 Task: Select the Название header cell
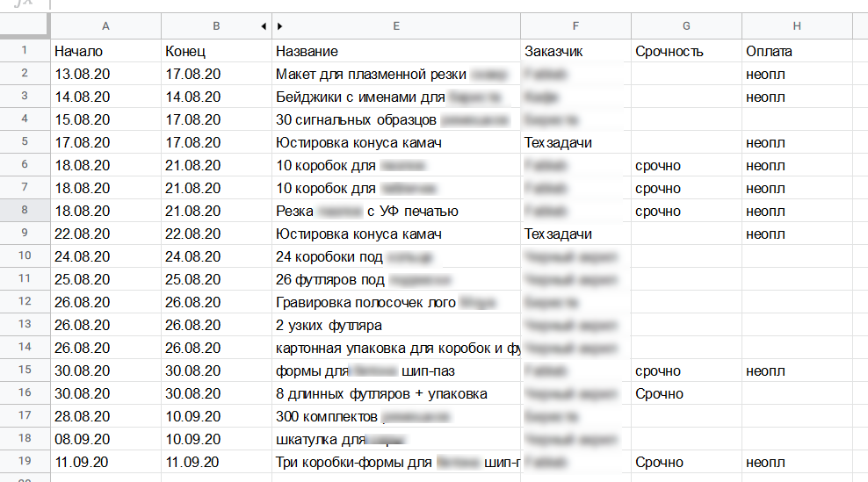pyautogui.click(x=396, y=51)
